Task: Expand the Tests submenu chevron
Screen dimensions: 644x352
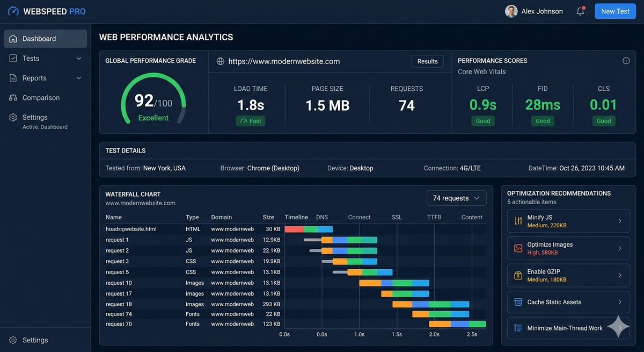Action: 79,58
